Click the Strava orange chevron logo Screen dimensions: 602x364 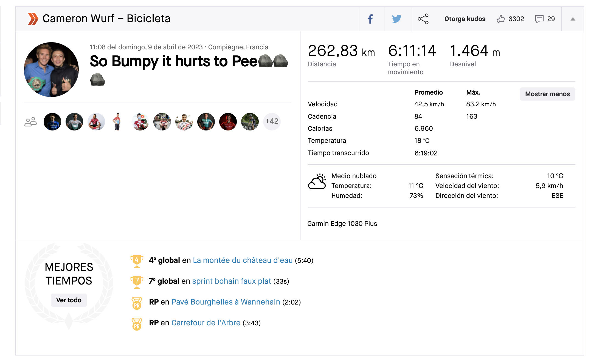click(x=33, y=19)
